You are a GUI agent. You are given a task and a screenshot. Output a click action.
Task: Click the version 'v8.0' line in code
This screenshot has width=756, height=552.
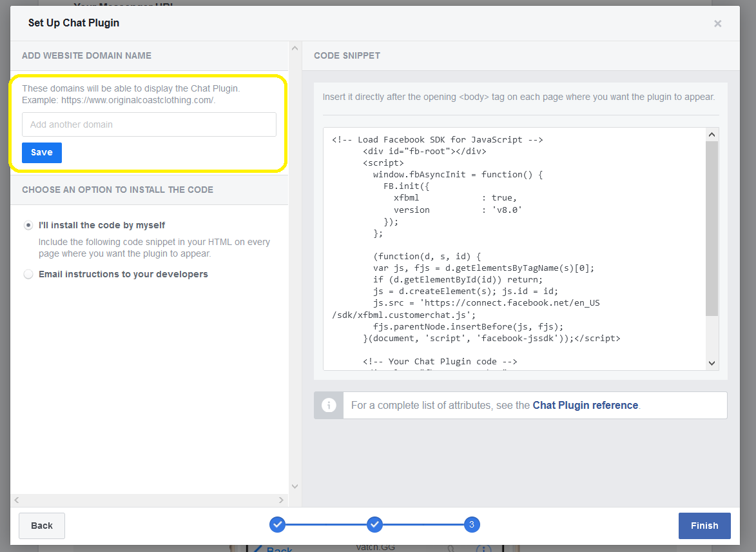[x=458, y=210]
